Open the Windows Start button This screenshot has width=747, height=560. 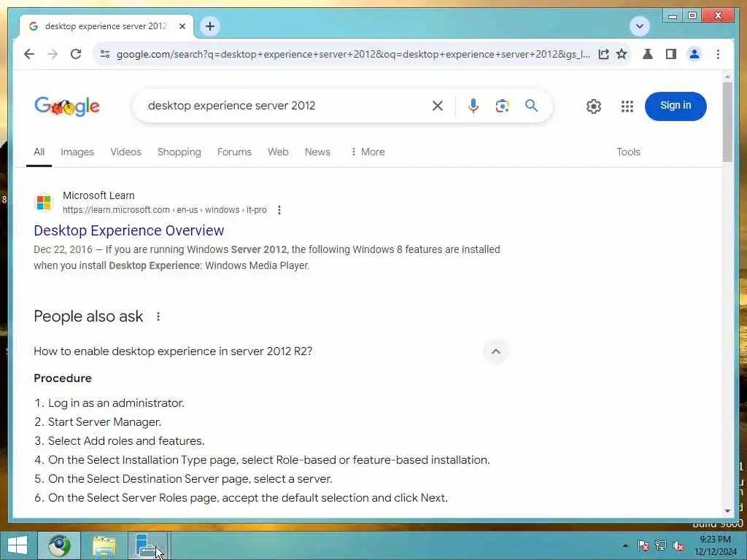[x=18, y=545]
